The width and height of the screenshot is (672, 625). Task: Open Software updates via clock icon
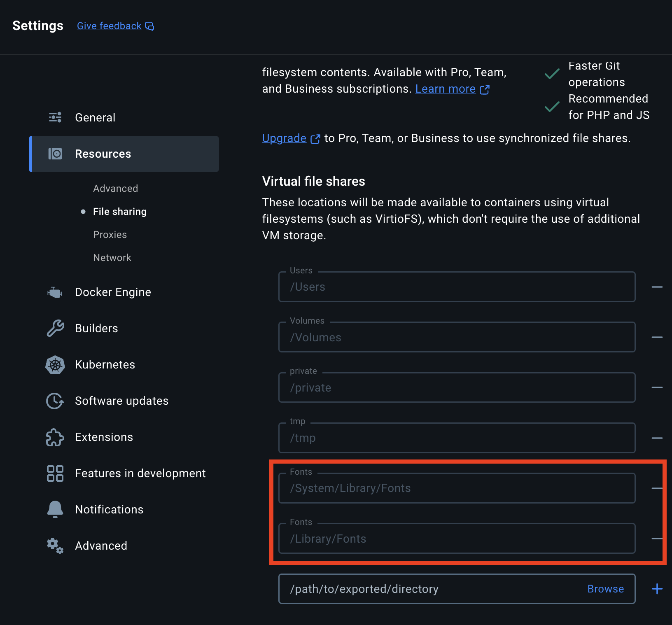[x=55, y=401]
